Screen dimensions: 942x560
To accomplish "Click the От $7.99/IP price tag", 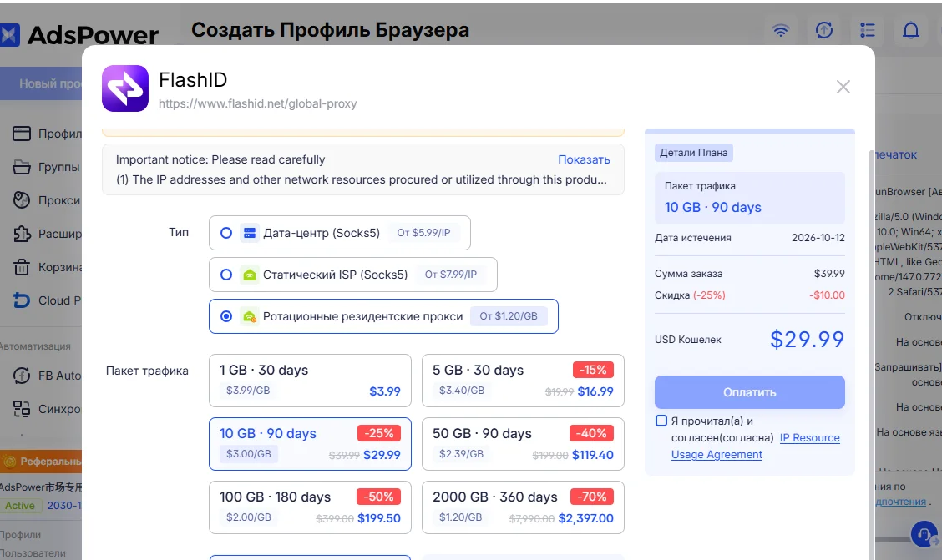I will (451, 275).
